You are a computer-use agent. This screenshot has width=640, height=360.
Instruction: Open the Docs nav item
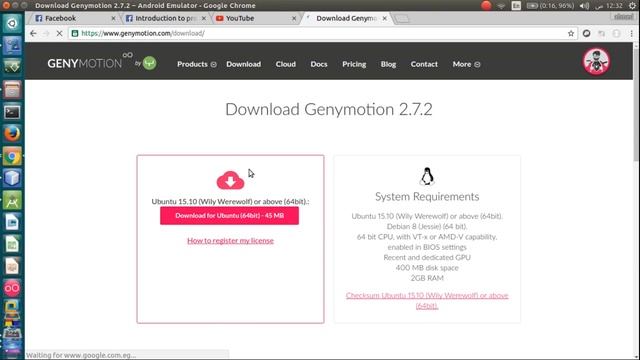319,64
